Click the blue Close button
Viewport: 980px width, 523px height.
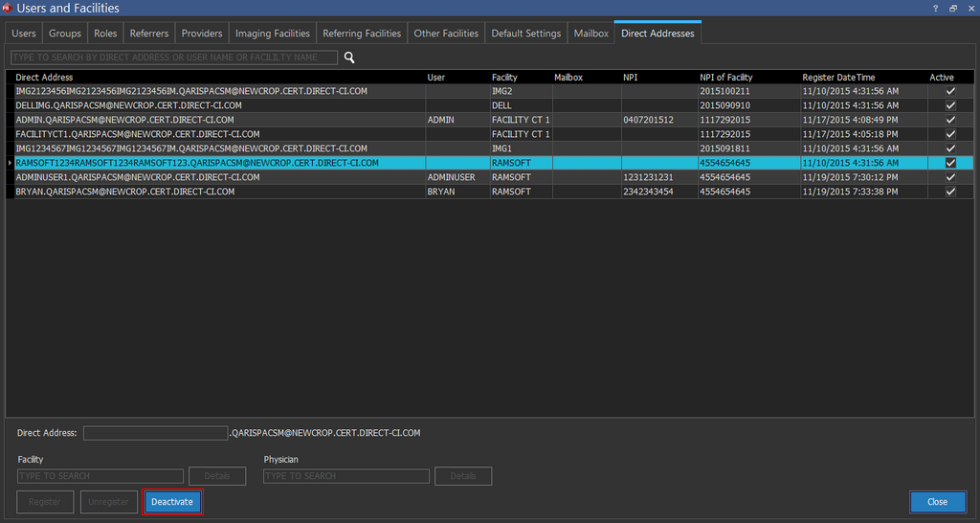tap(937, 502)
